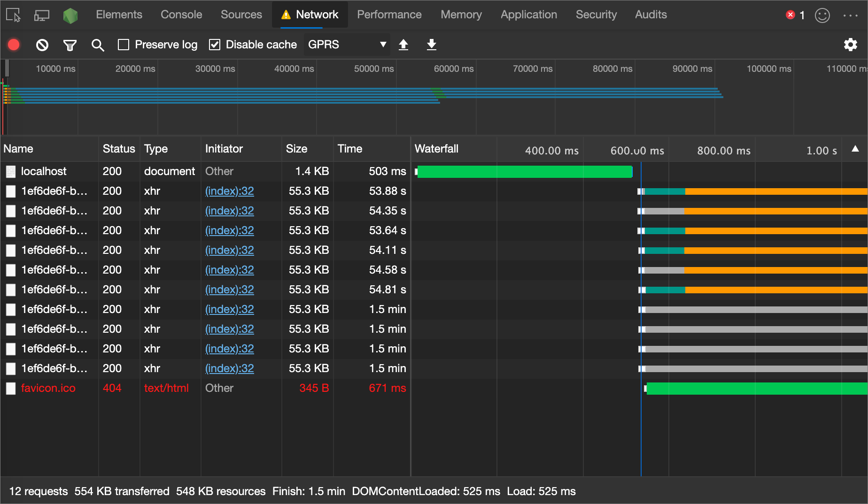868x504 pixels.
Task: Stop recording the network log
Action: (x=14, y=45)
